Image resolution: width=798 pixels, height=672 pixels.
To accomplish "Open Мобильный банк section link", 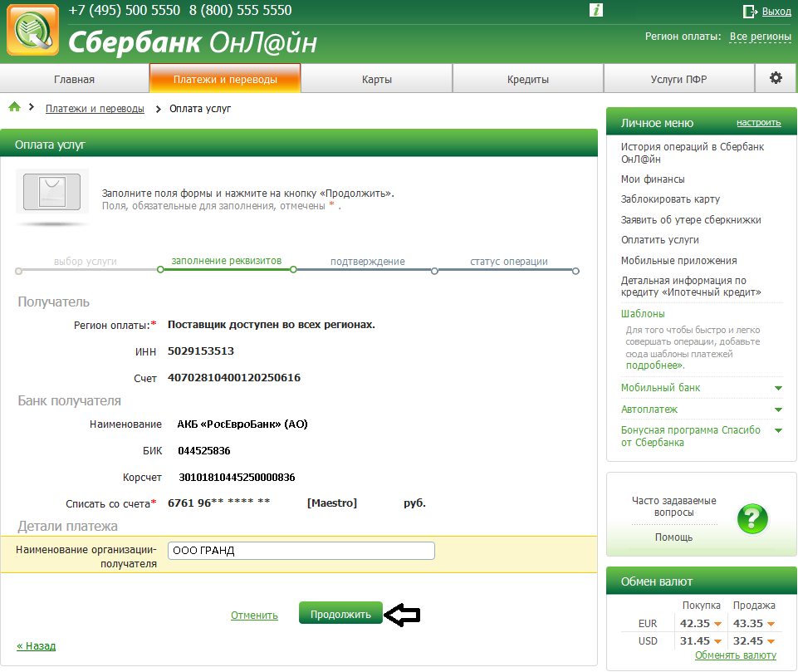I will (660, 388).
